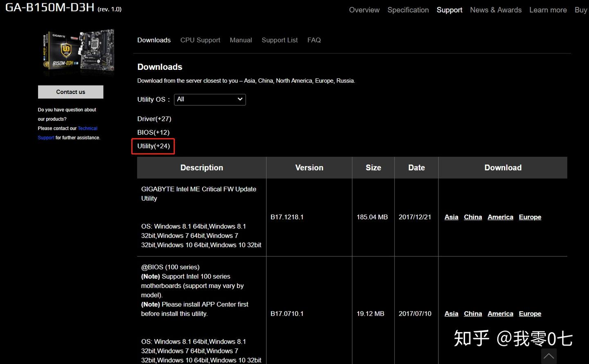
Task: Click the Version column header
Action: [309, 167]
